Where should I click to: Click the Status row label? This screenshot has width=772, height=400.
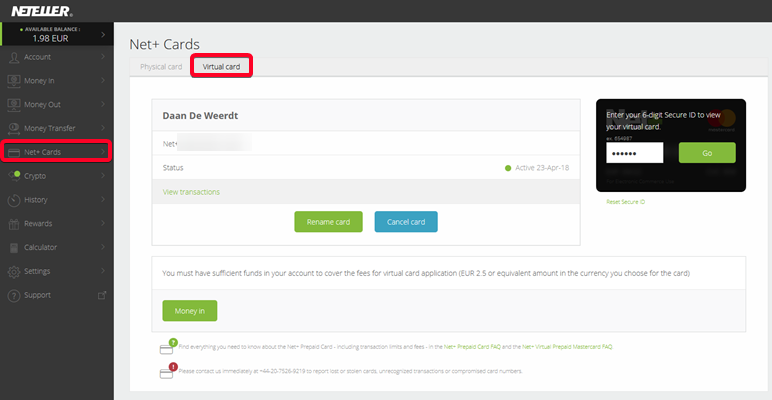point(173,168)
